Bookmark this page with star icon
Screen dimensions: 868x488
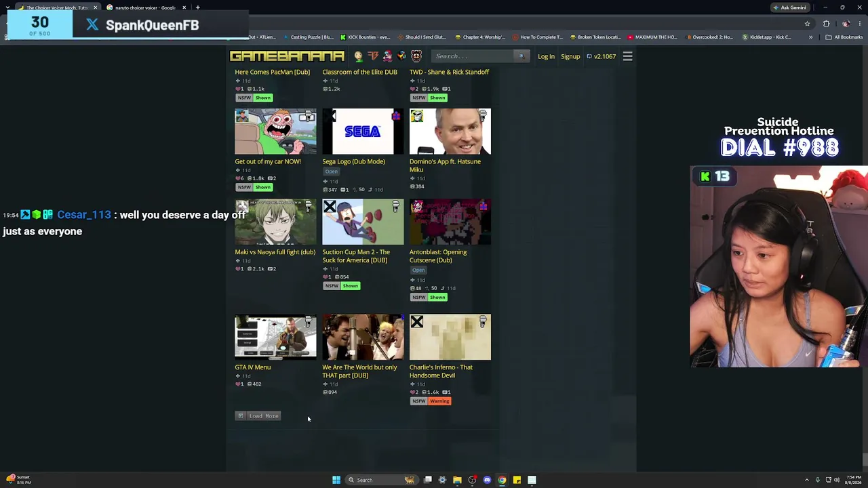807,24
